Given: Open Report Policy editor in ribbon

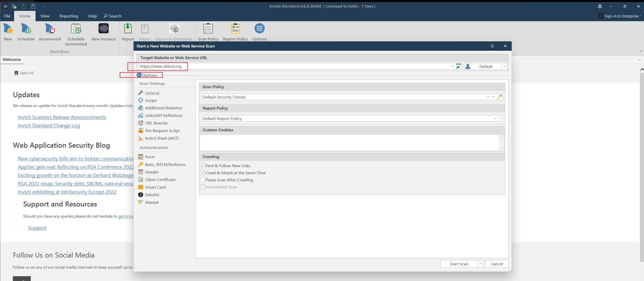Looking at the screenshot, I should pyautogui.click(x=235, y=32).
